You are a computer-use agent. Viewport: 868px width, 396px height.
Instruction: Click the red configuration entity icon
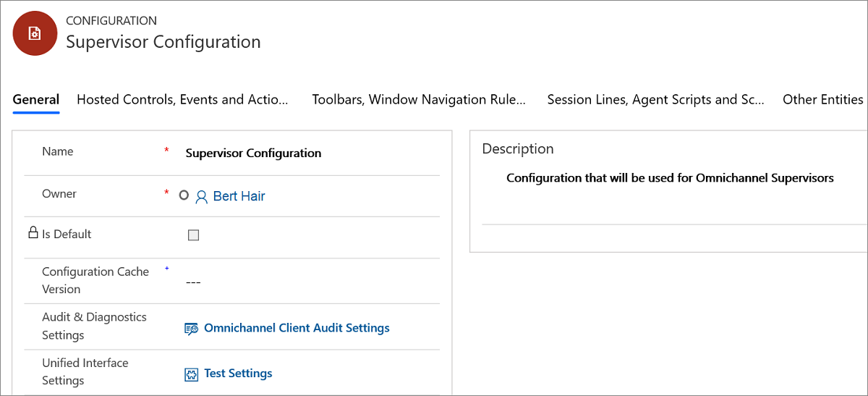35,33
